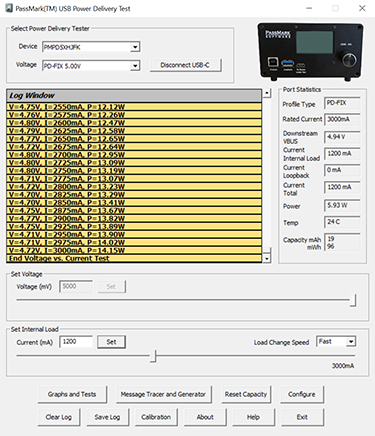Click the Reset Capacity button
Screen dimensions: 375x436
click(246, 394)
